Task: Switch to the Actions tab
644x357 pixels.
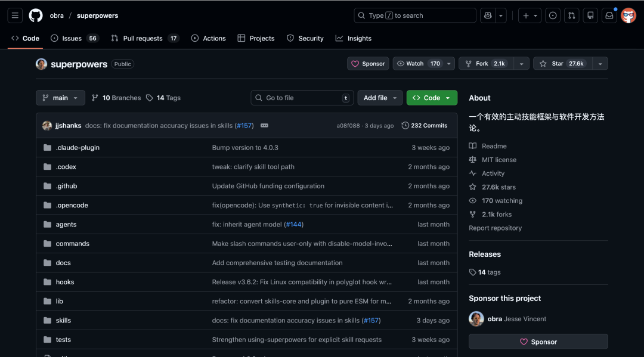Action: coord(209,38)
